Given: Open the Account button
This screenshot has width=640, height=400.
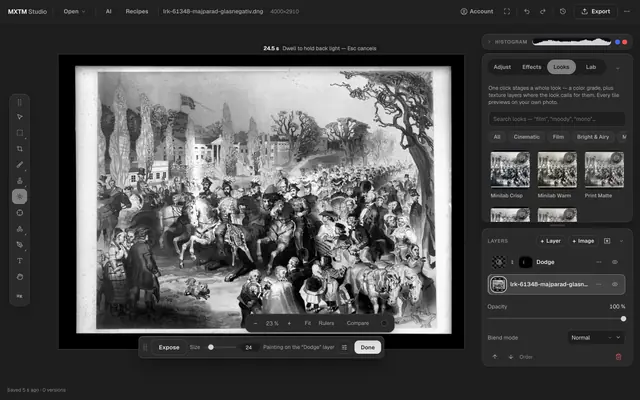Looking at the screenshot, I should pos(477,11).
